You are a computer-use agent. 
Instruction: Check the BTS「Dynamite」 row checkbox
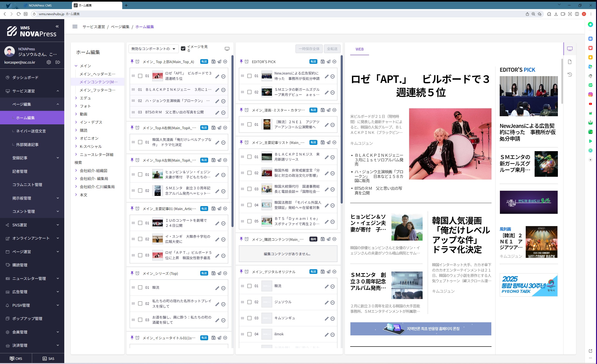(x=249, y=221)
